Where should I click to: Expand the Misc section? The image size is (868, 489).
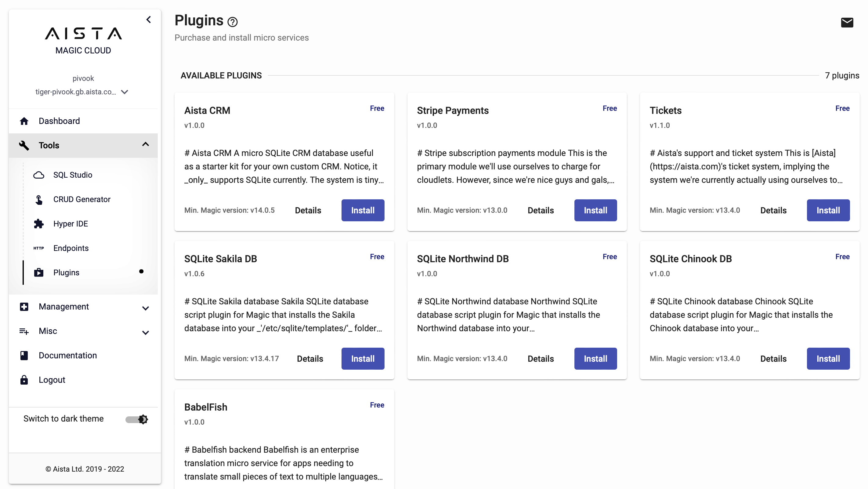coord(146,332)
